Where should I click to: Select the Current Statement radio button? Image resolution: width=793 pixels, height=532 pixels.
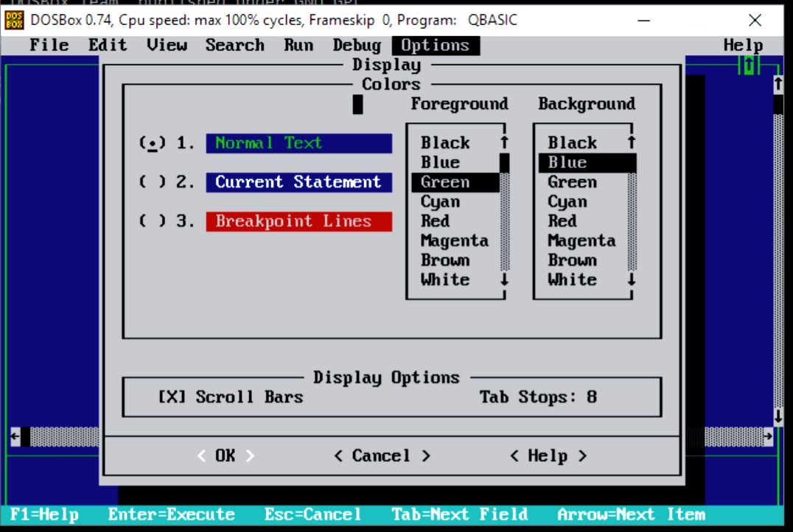[x=151, y=182]
